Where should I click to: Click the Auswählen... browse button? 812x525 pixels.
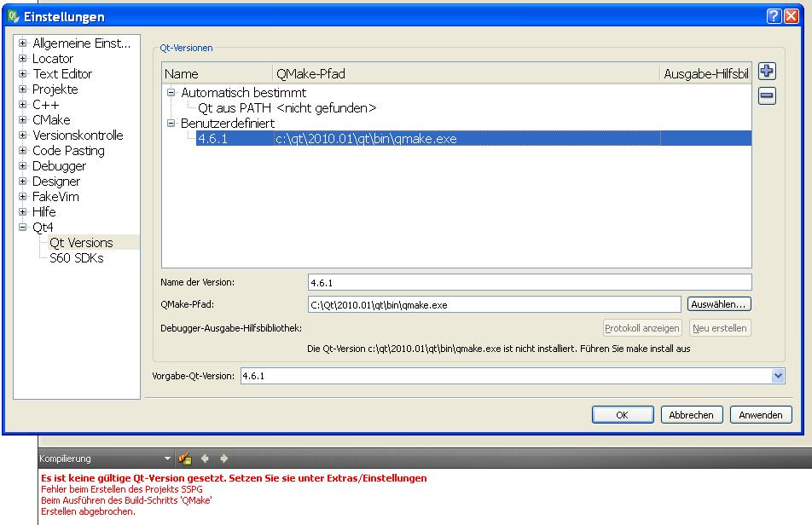pyautogui.click(x=719, y=304)
